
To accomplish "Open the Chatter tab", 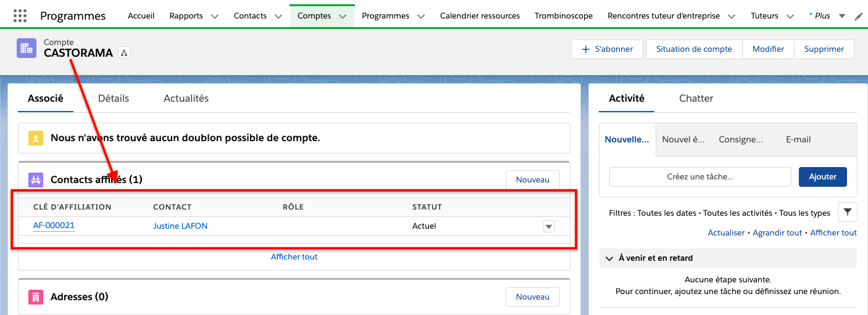I will click(x=696, y=98).
